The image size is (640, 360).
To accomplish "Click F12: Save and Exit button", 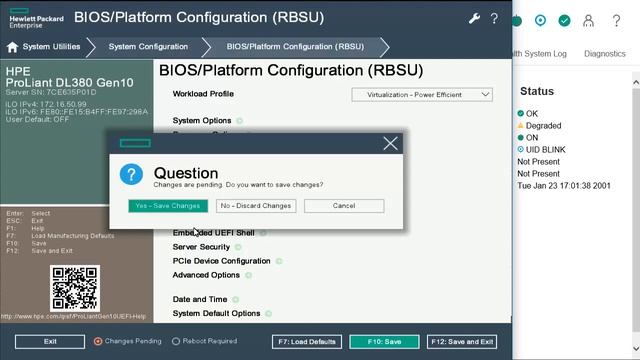I will point(462,342).
